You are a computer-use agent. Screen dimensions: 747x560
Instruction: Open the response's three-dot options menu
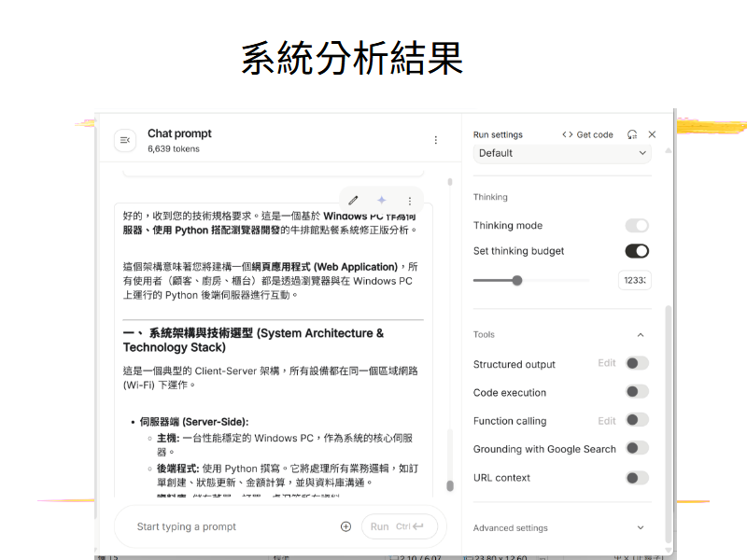point(409,200)
